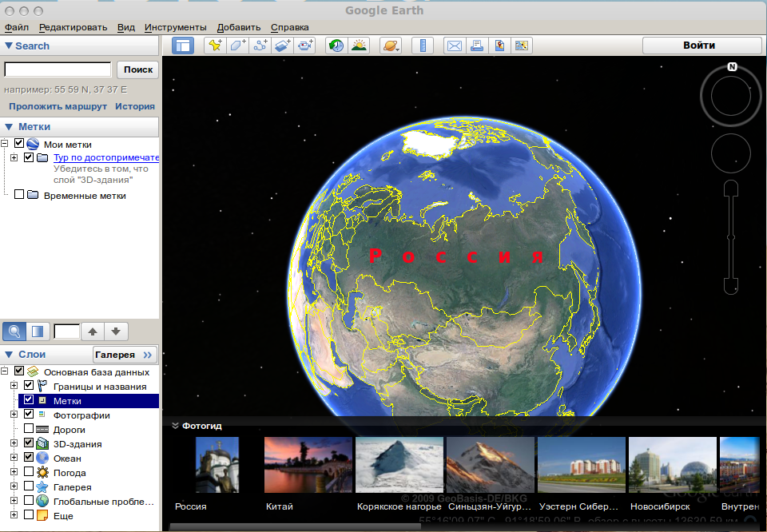Email the current view

coord(455,46)
